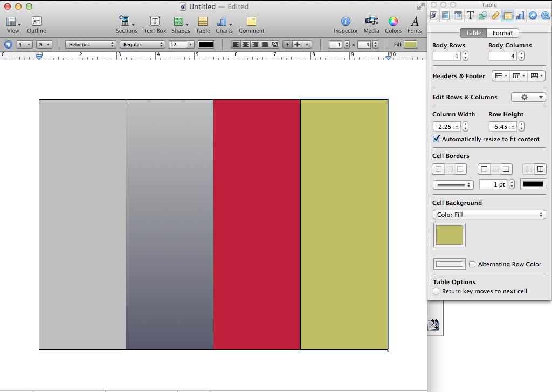Open the Document inspector pane

coord(434,16)
